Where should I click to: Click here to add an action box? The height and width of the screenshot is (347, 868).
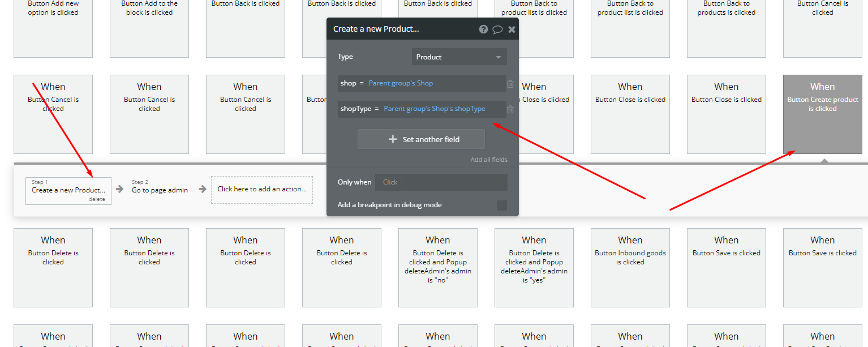point(261,189)
